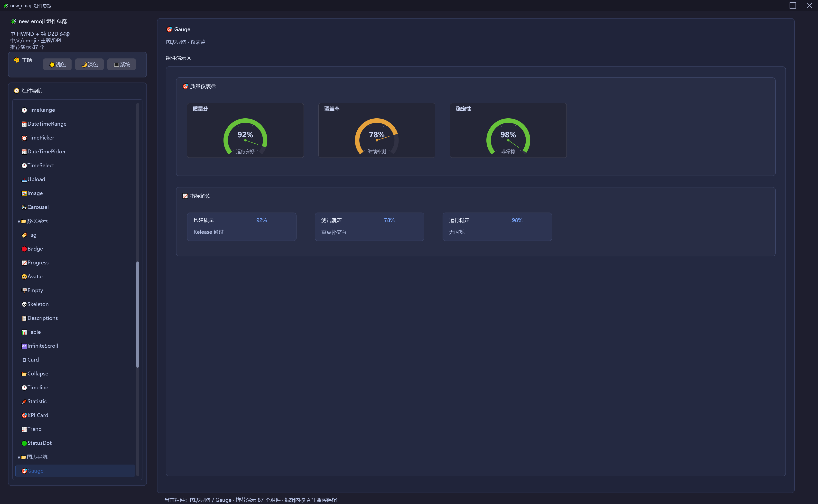818x504 pixels.
Task: Select DateTimeRange in component navigation
Action: [x=75, y=124]
